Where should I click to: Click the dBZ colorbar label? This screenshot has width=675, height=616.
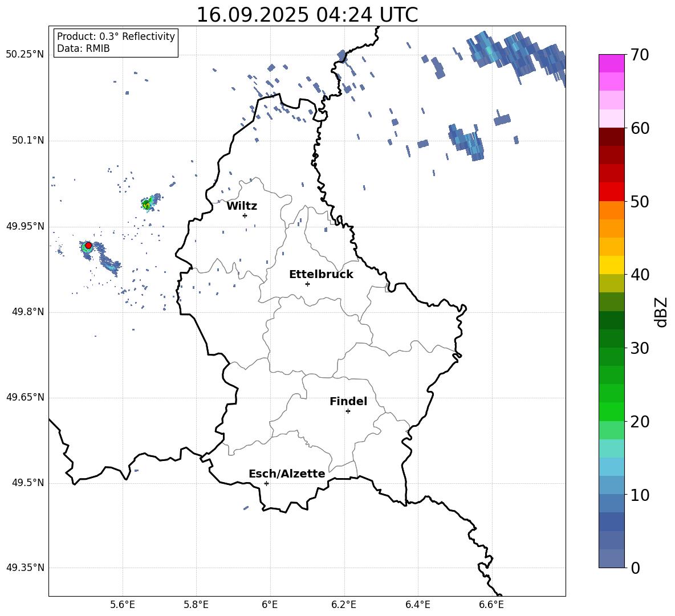[661, 312]
